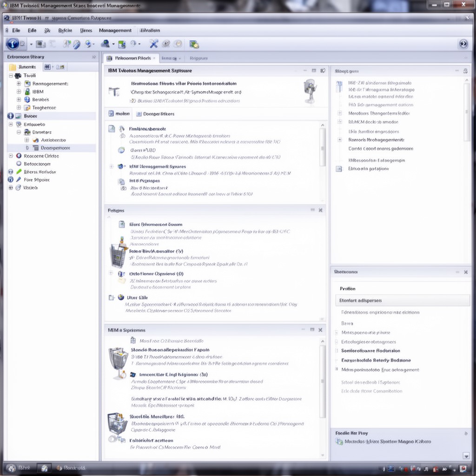Click the green gear icon at toolbar end
This screenshot has height=476, width=476.
tap(194, 44)
